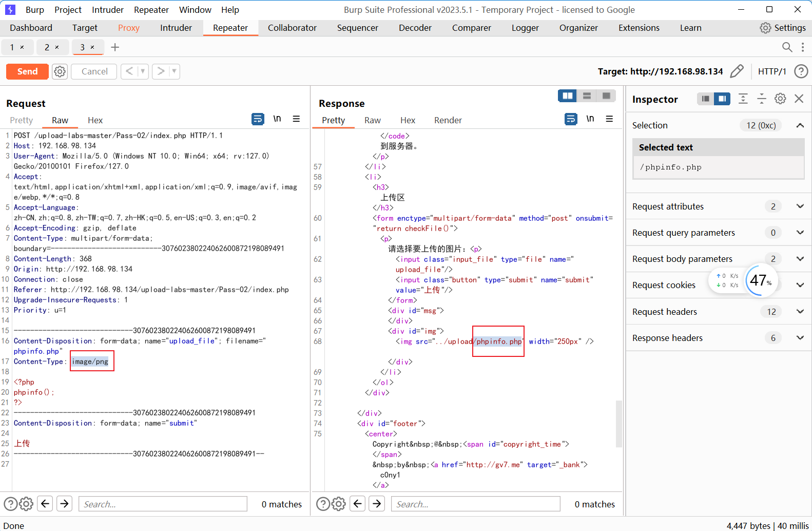Open previous history dropdown arrow

(x=143, y=71)
